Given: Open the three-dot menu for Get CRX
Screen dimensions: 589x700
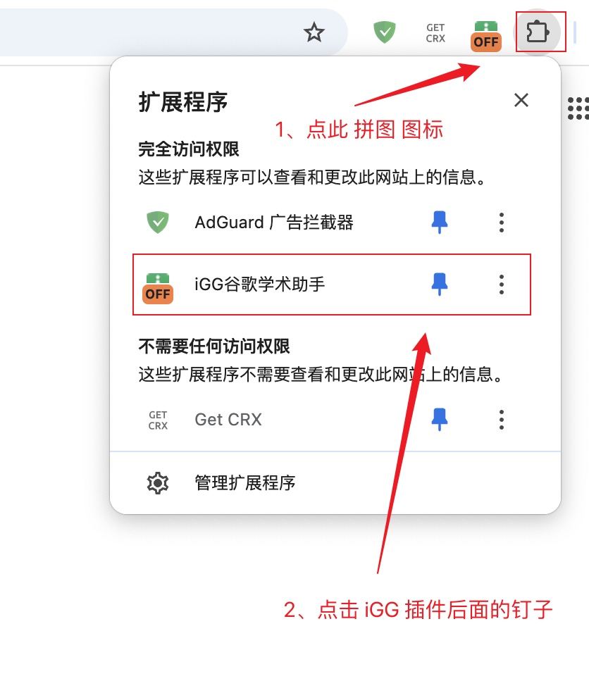Looking at the screenshot, I should click(502, 419).
